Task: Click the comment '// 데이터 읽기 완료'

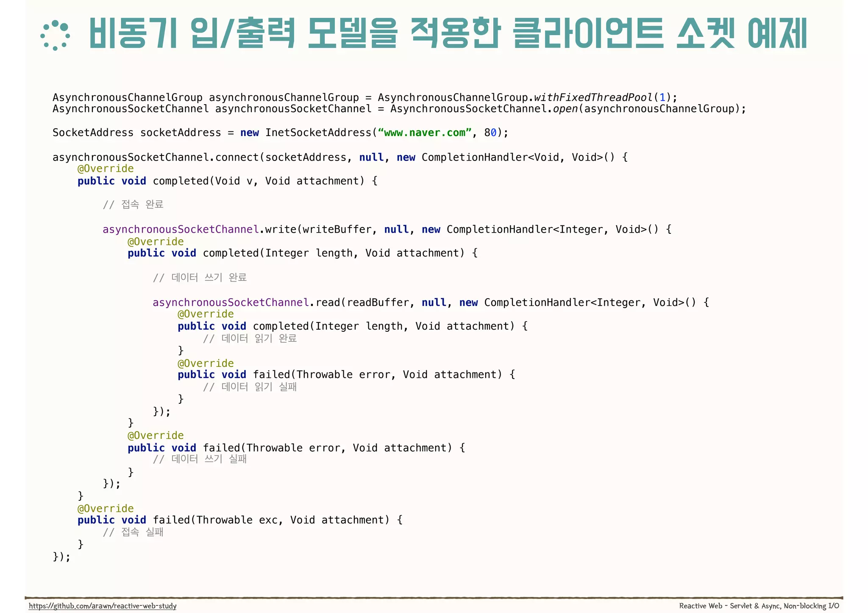Action: click(250, 338)
